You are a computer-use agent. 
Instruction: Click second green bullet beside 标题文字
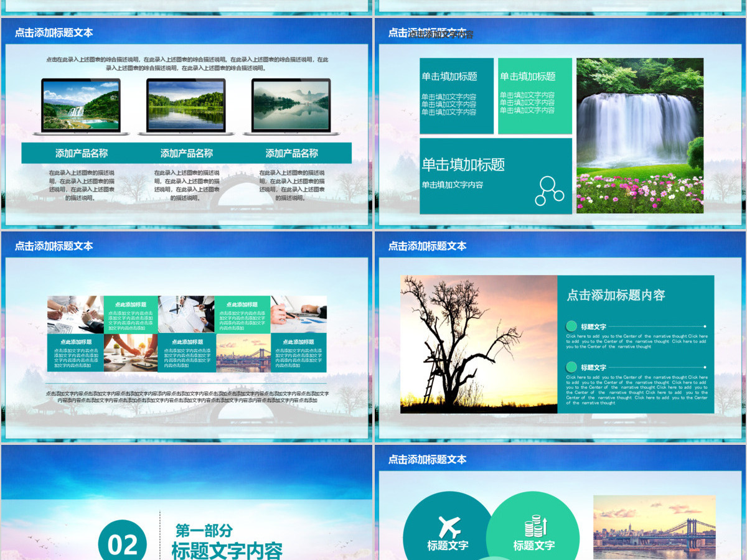571,367
